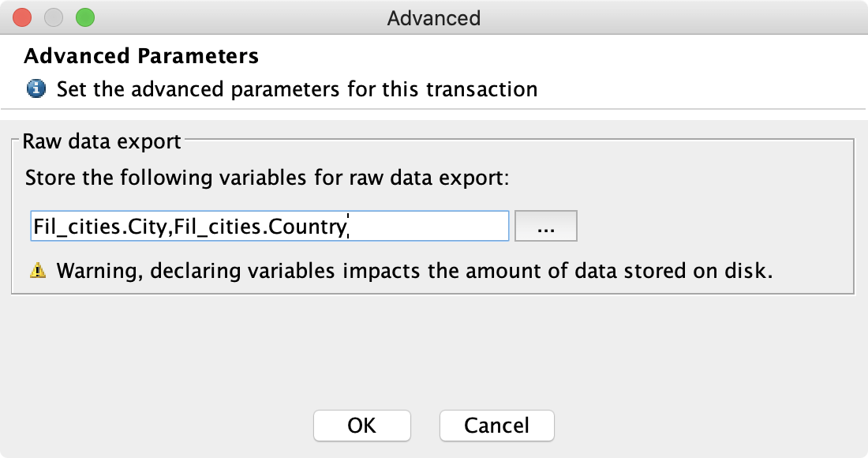Click the Advanced window title text
Image resolution: width=868 pixels, height=458 pixels.
(x=433, y=18)
